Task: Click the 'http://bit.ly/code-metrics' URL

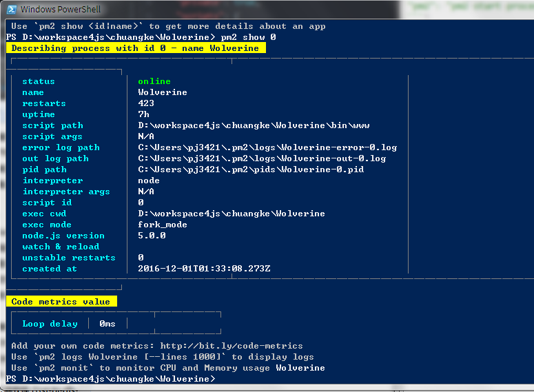Action: [x=232, y=346]
